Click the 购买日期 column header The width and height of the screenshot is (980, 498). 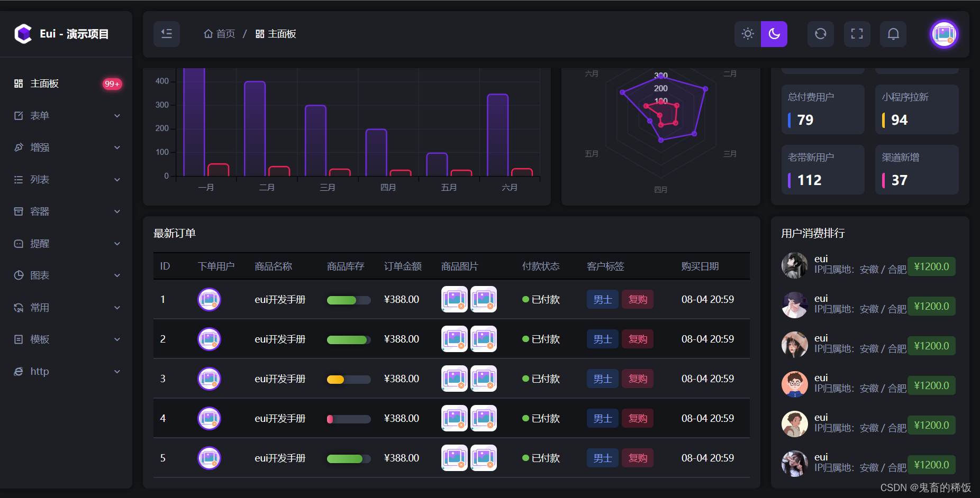tap(700, 266)
